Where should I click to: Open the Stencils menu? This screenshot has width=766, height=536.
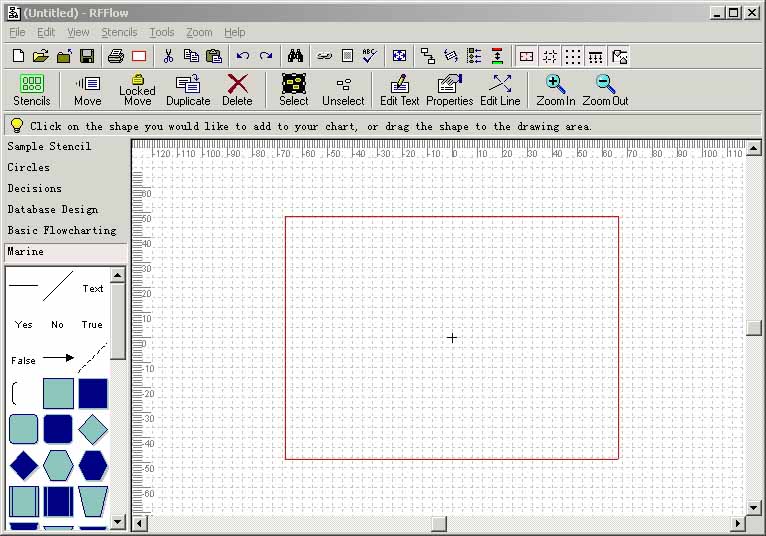pos(119,32)
